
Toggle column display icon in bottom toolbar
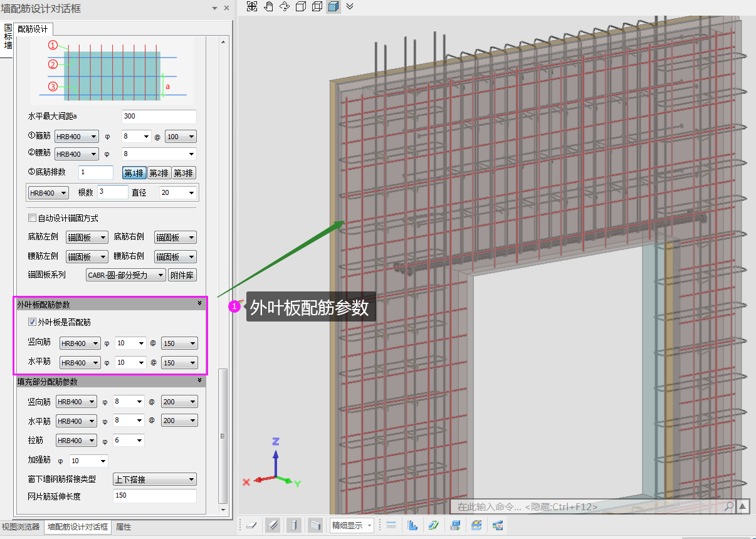pos(293,525)
